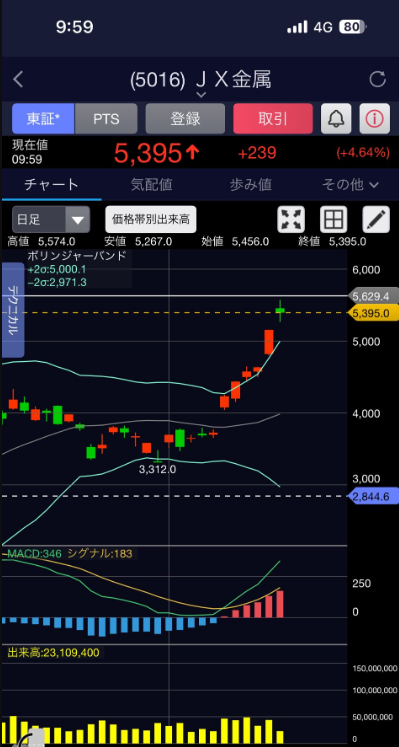Open the price alert bell
This screenshot has height=747, width=399.
(336, 118)
